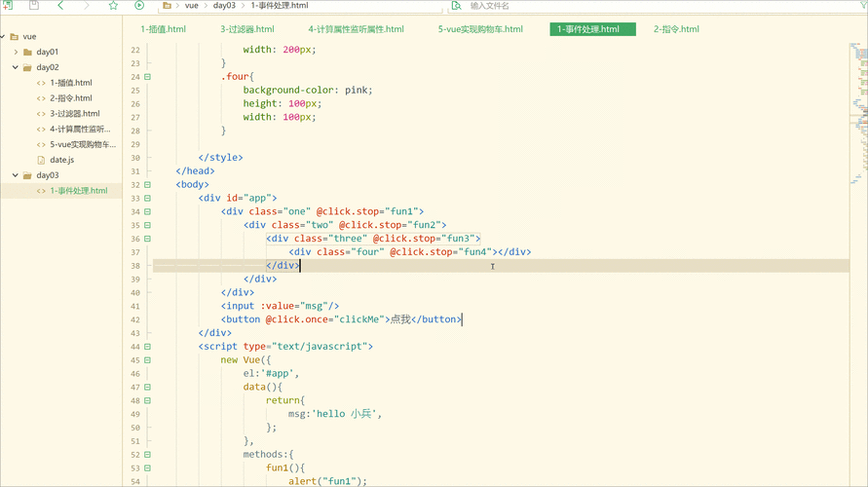Click vue in the breadcrumb path
This screenshot has height=487, width=868.
tap(192, 6)
